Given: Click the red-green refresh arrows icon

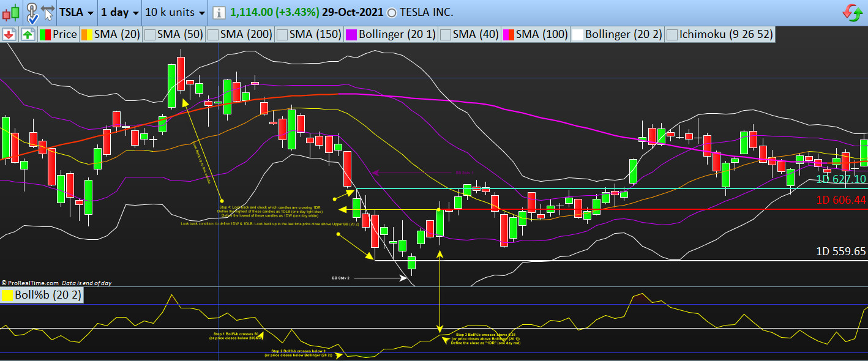Looking at the screenshot, I should (x=852, y=12).
